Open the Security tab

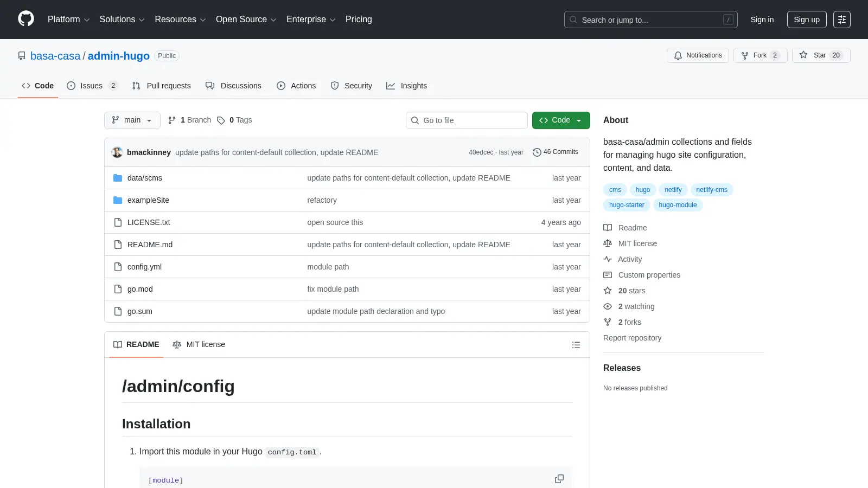352,86
